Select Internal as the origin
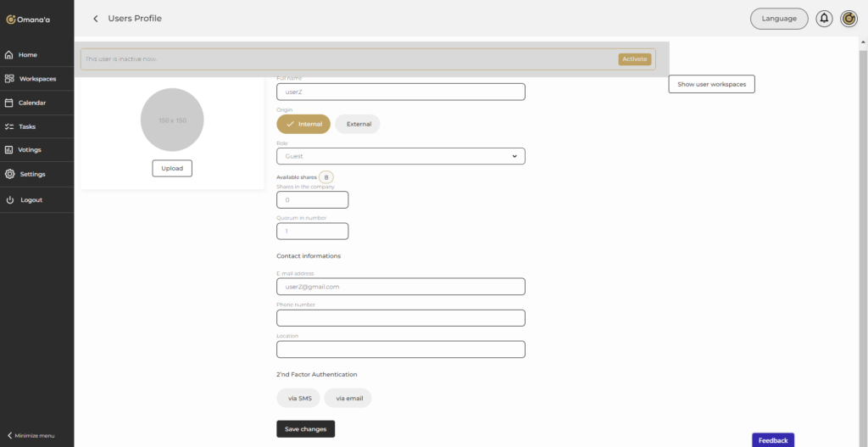This screenshot has height=447, width=868. click(303, 124)
